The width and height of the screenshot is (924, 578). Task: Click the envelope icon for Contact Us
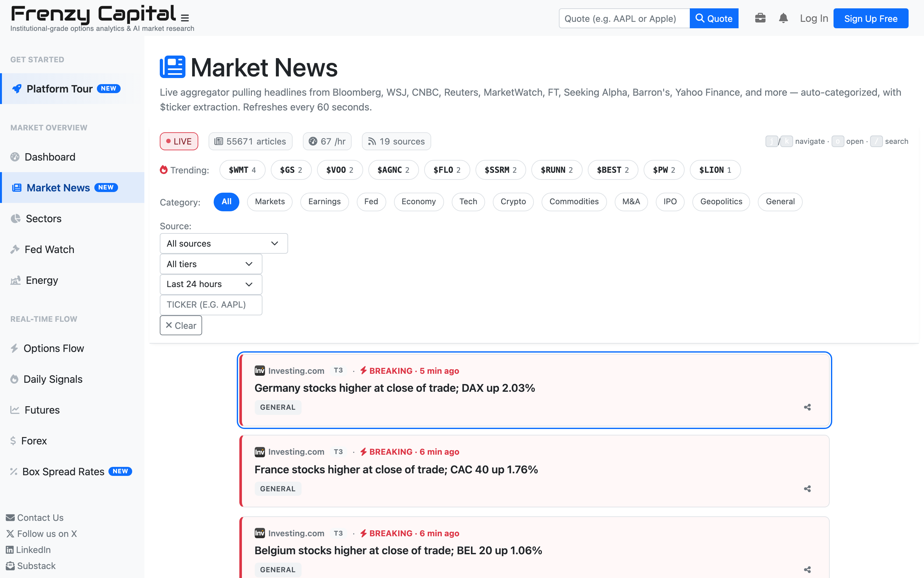point(10,518)
